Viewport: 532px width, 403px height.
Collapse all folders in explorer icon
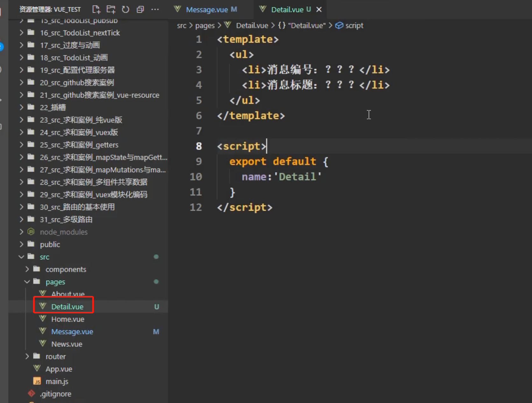point(140,9)
